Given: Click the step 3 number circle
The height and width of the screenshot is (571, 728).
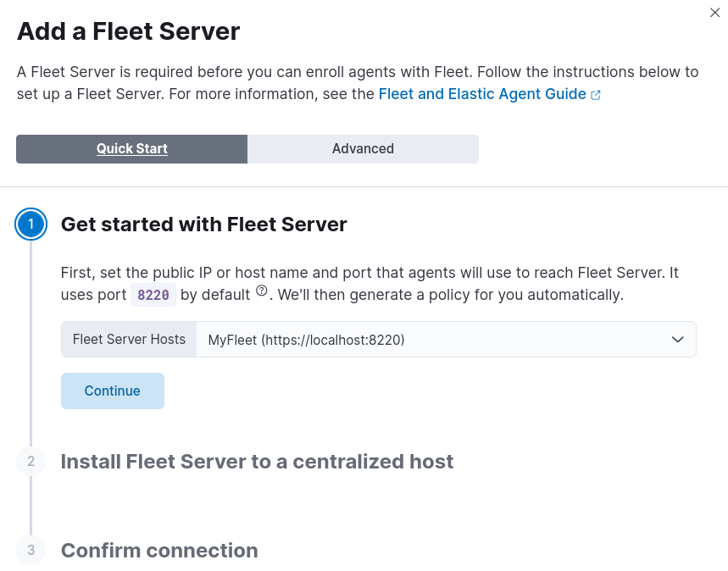Looking at the screenshot, I should point(31,551).
